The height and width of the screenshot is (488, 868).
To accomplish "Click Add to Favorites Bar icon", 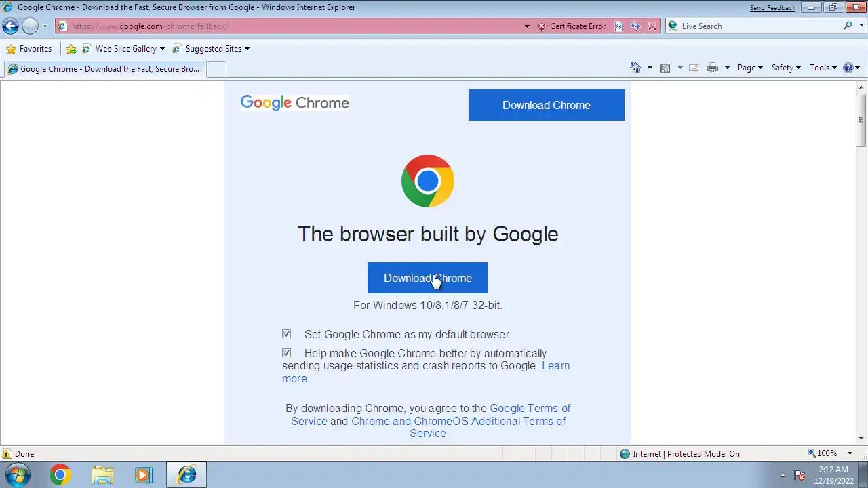I will (71, 49).
